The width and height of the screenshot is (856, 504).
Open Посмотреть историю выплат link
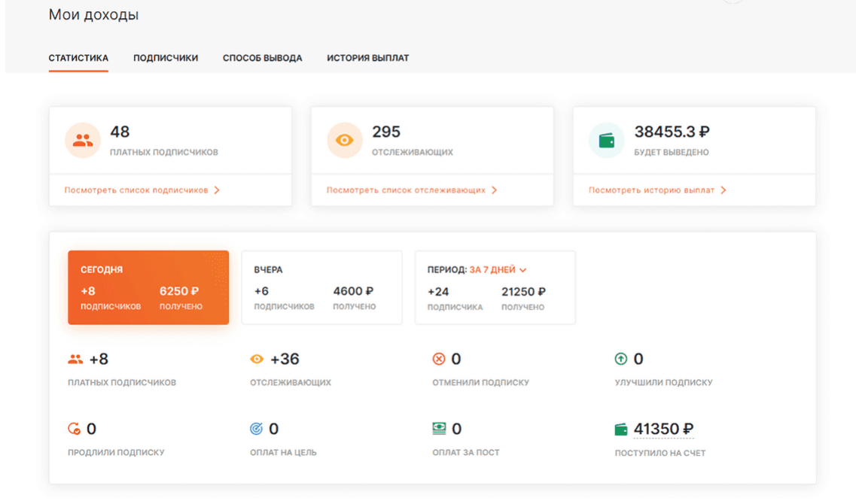[x=651, y=190]
